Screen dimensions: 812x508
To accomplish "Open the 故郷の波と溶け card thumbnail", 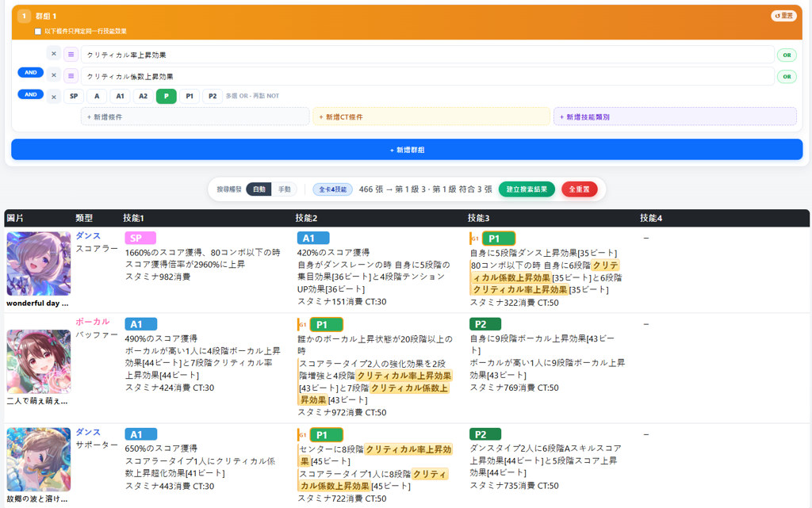I will (39, 460).
